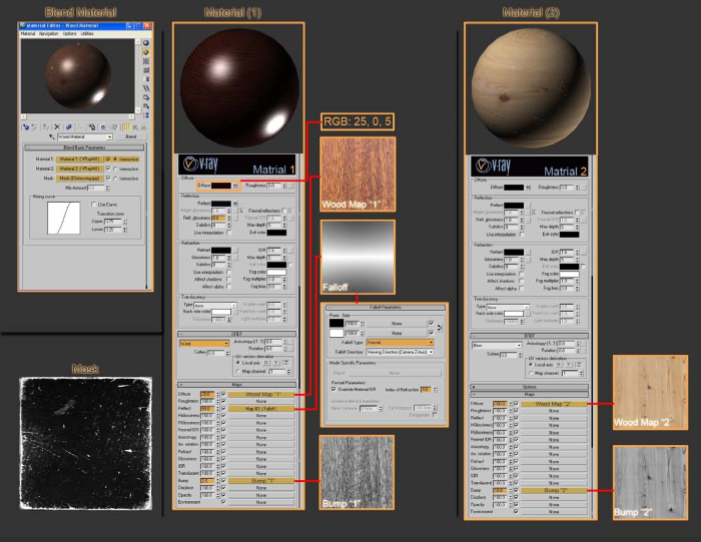Toggle the Show End Result icon
The image size is (701, 542).
pos(127,127)
